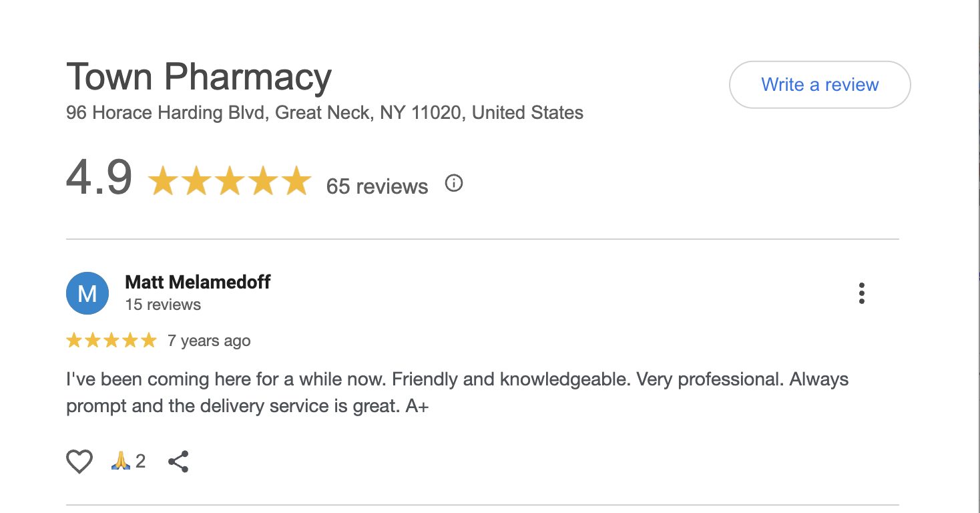Open the info icon beside 65 reviews
980x513 pixels.
454,183
